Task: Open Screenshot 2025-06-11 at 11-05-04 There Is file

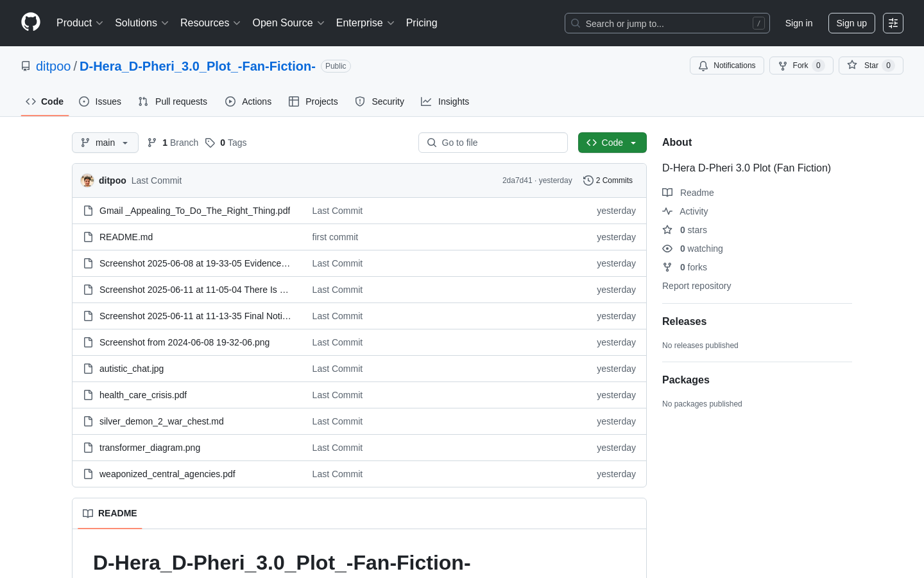Action: click(194, 290)
